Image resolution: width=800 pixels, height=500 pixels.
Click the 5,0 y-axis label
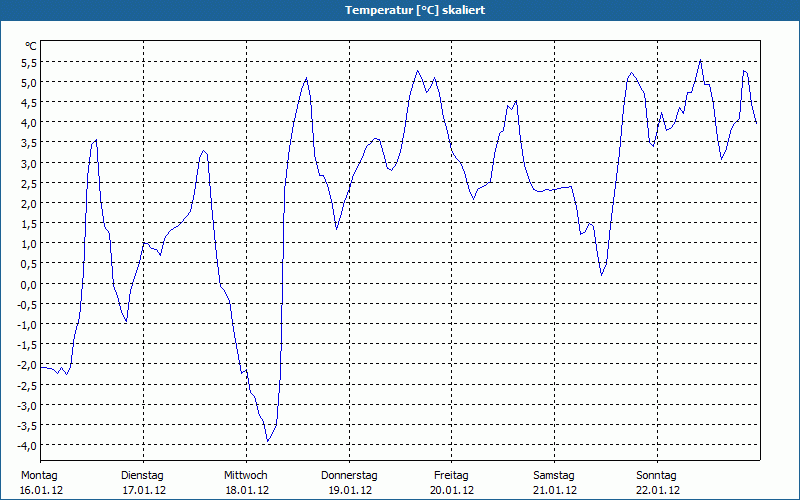[x=29, y=83]
